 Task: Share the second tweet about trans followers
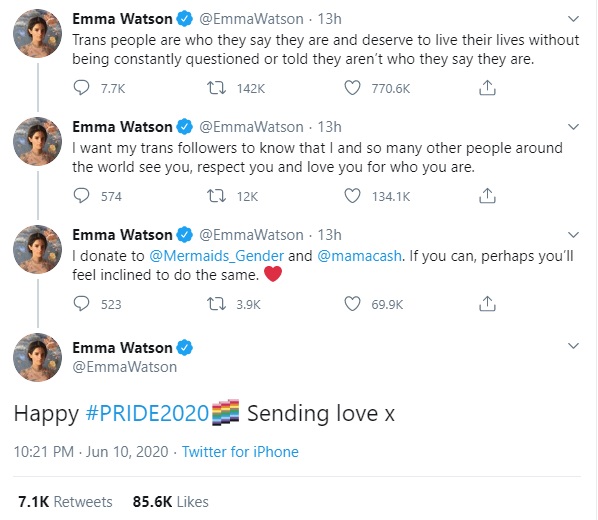coord(487,196)
